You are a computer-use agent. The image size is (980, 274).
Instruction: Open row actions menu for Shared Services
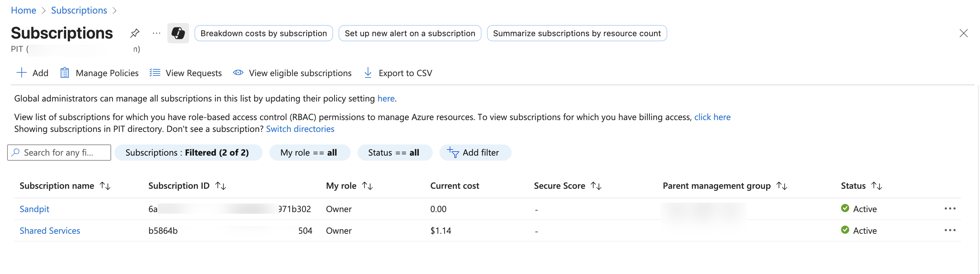(x=950, y=230)
